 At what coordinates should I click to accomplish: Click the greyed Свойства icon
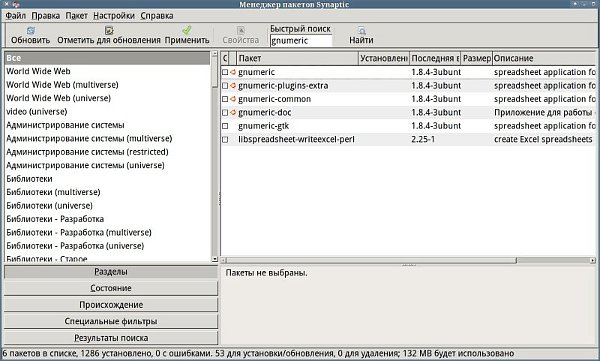[x=241, y=30]
